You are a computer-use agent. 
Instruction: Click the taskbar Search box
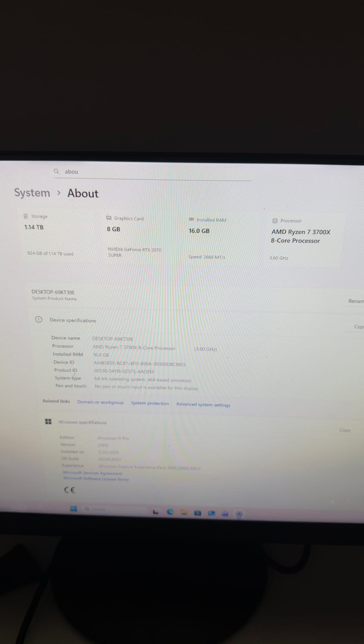click(115, 510)
